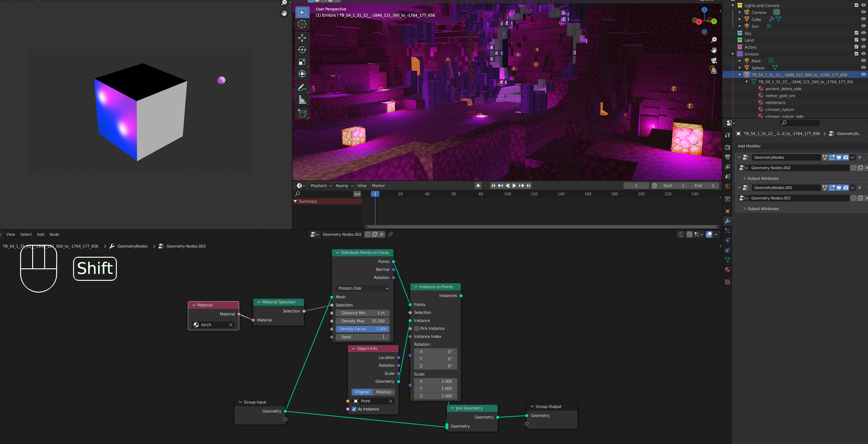Select the Rotate tool in viewport toolbar
Screen dimensions: 868x444
pos(302,50)
